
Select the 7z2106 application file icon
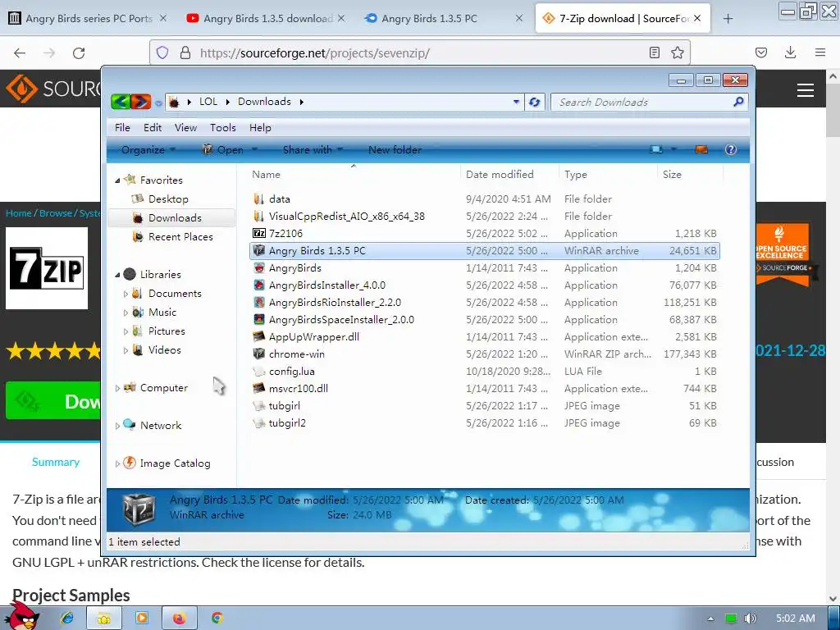pyautogui.click(x=259, y=233)
